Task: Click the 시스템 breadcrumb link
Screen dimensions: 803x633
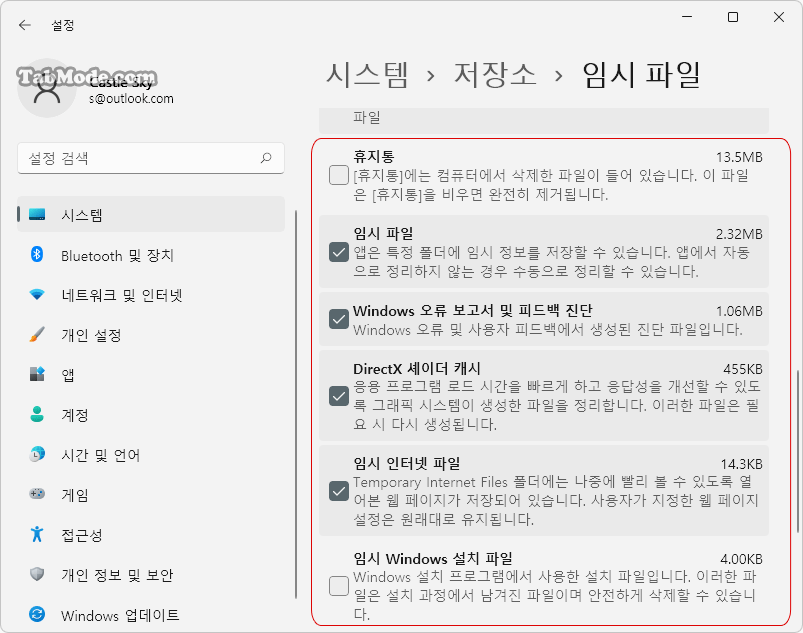Action: (367, 74)
